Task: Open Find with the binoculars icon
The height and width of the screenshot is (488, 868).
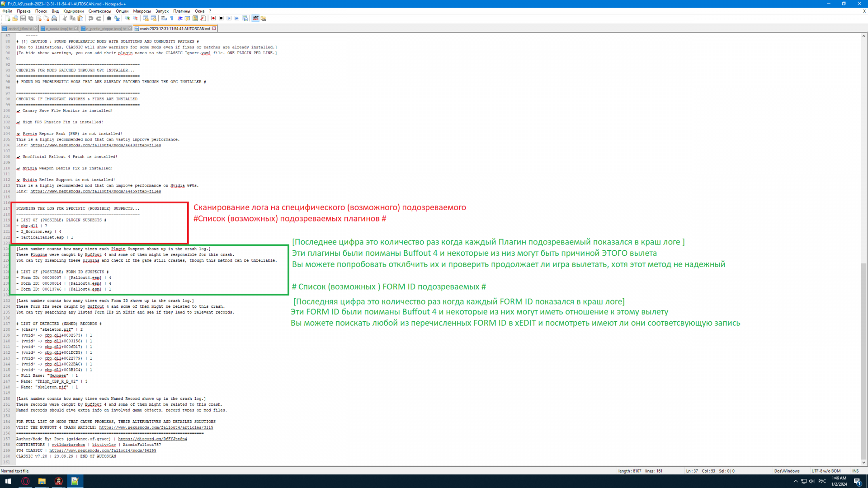Action: [x=109, y=19]
